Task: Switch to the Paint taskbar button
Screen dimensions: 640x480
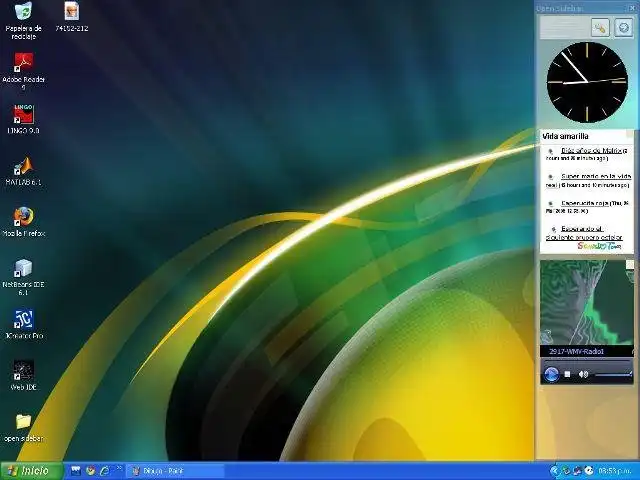Action: [x=175, y=471]
